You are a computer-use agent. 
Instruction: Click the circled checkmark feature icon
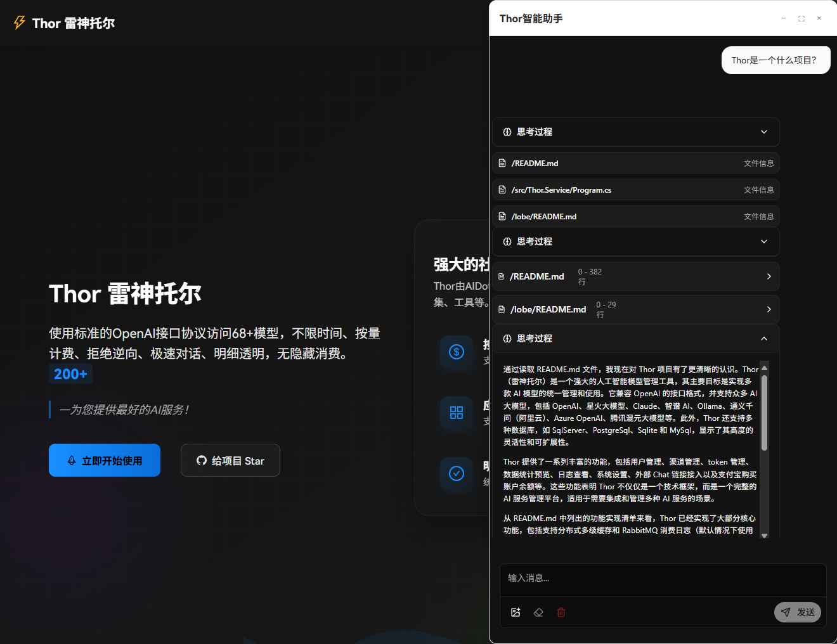coord(457,473)
